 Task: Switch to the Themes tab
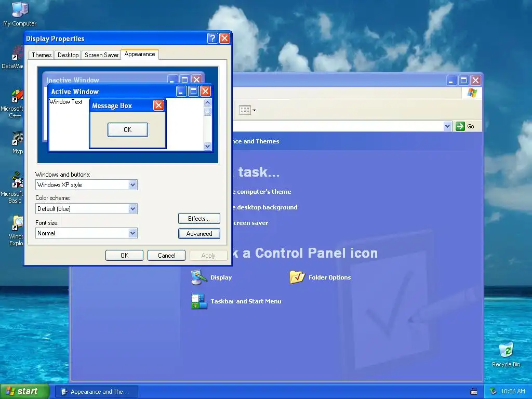42,55
